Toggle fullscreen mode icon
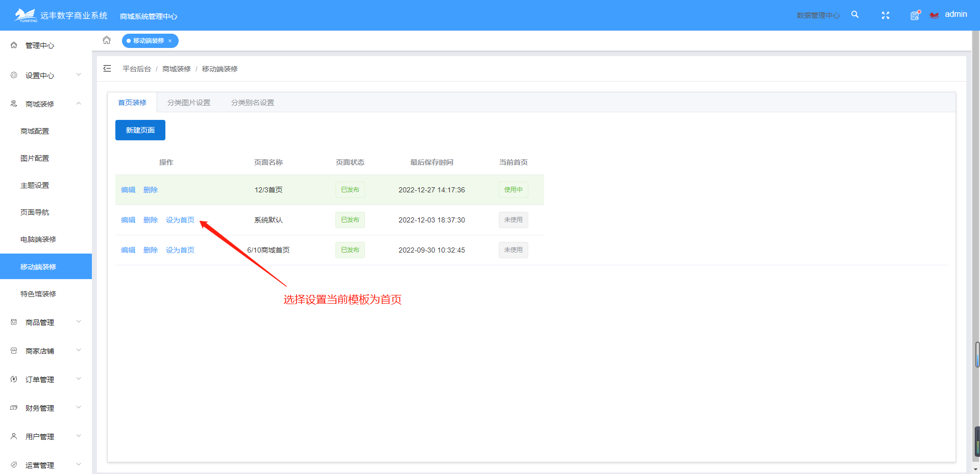 886,15
